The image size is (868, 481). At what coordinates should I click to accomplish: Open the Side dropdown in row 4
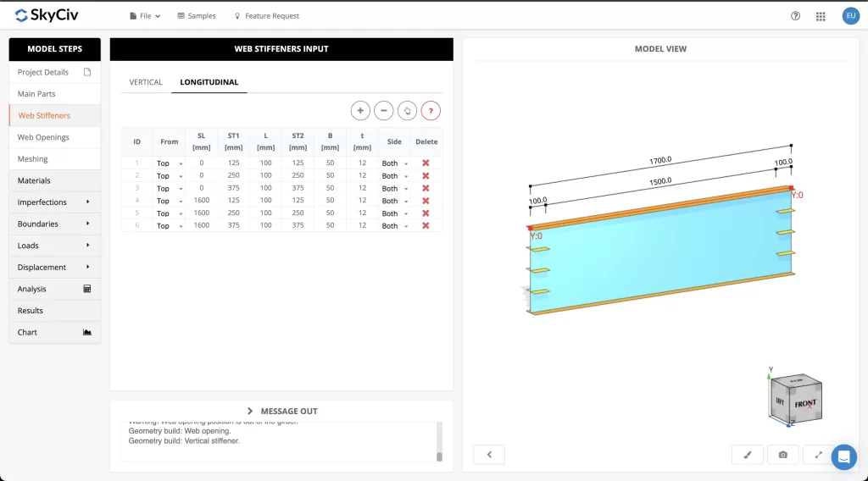click(x=394, y=202)
